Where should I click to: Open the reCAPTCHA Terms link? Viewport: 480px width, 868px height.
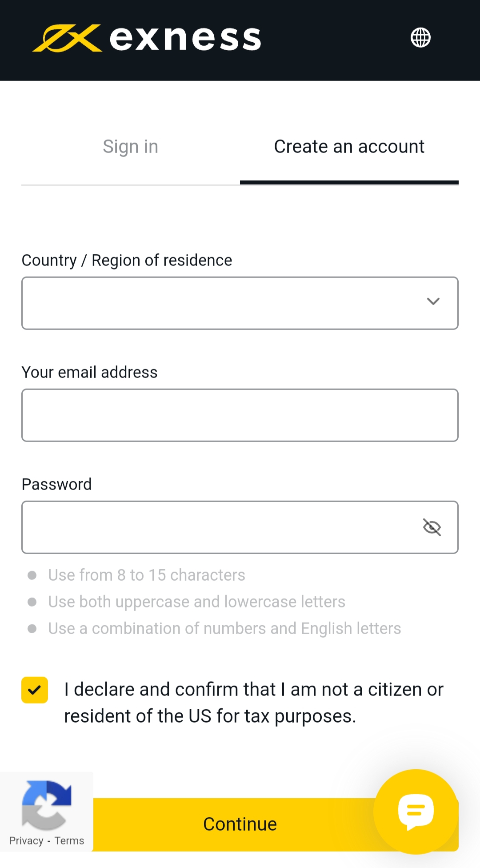coord(69,841)
